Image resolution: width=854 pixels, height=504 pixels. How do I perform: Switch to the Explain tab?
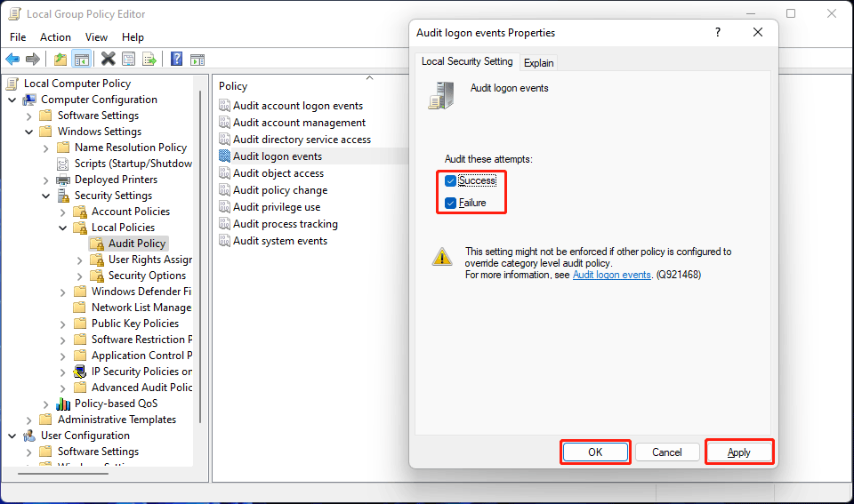pyautogui.click(x=539, y=62)
